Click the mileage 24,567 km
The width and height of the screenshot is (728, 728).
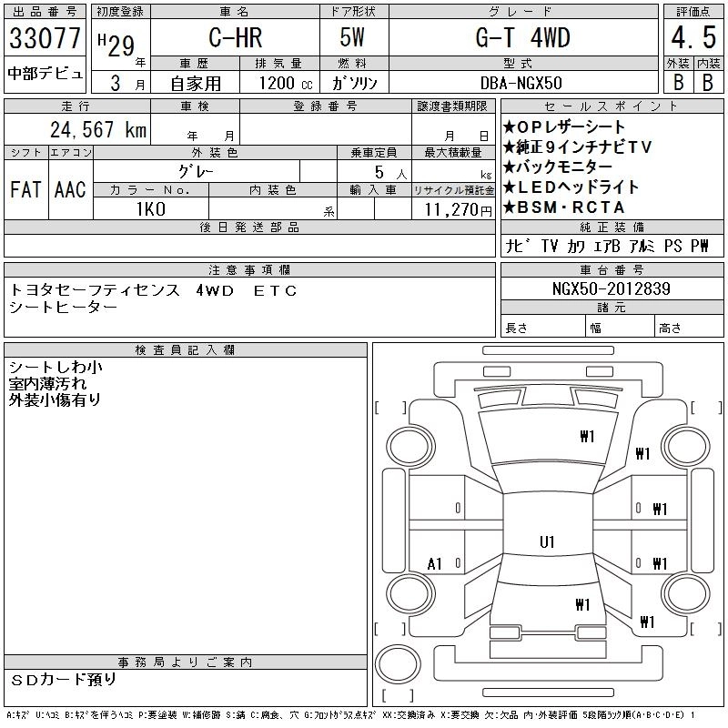click(98, 129)
